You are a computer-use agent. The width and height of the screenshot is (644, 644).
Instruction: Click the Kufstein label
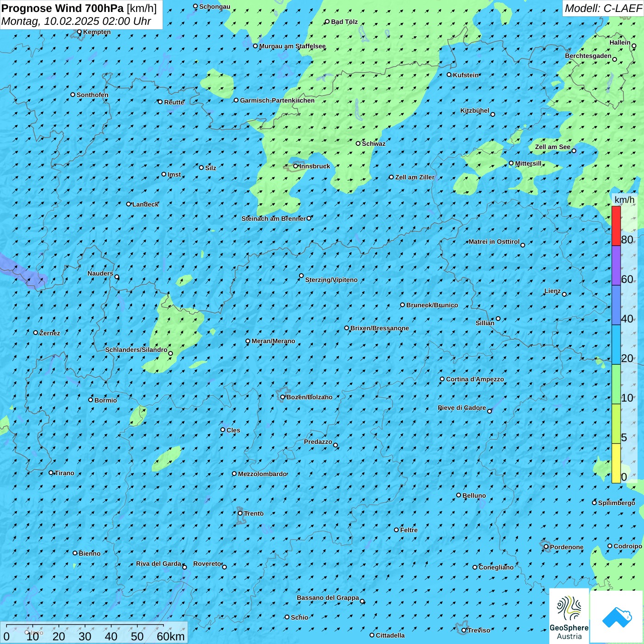click(x=466, y=75)
